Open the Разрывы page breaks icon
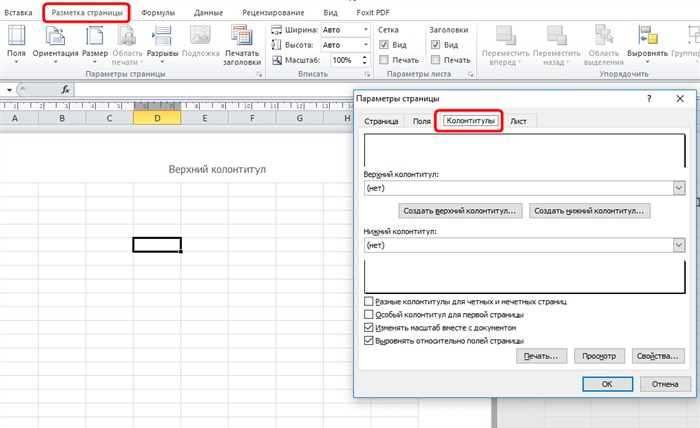Screen dimensions: 700x428 tap(162, 36)
